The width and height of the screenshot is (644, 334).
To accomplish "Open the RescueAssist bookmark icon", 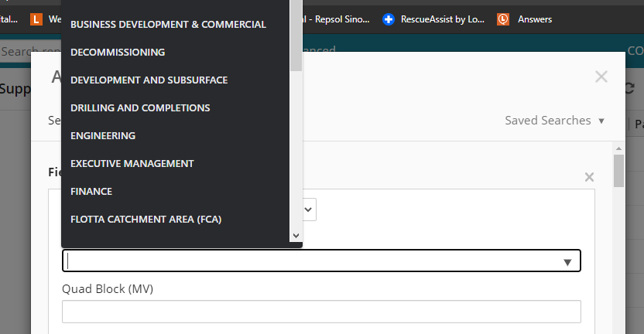I will 389,19.
